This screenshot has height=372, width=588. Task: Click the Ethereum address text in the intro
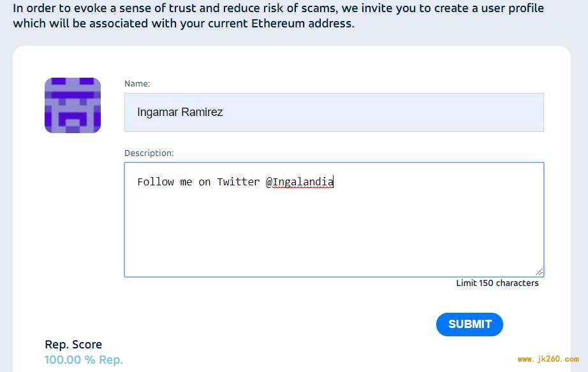[x=302, y=24]
